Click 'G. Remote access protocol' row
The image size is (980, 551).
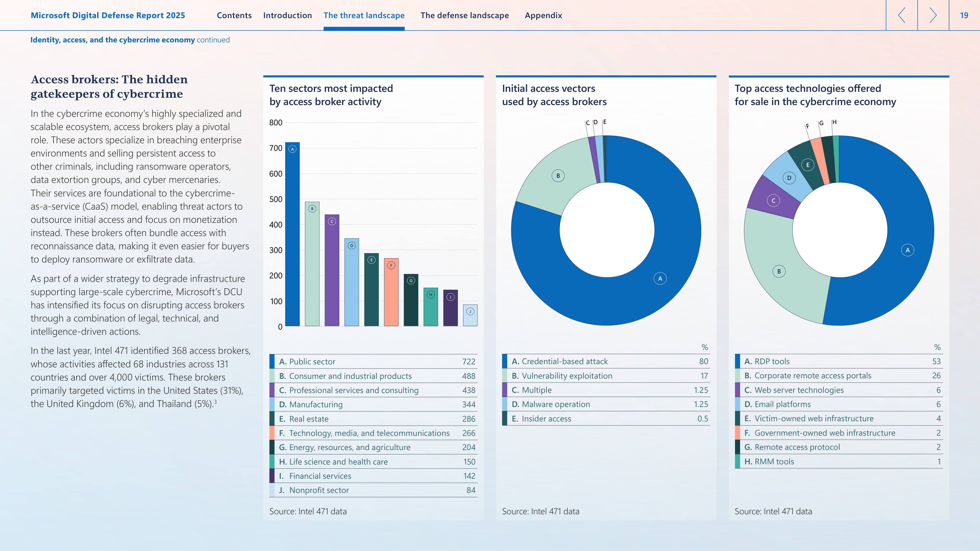click(839, 447)
